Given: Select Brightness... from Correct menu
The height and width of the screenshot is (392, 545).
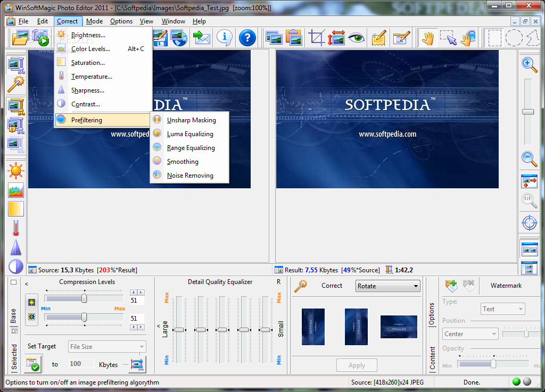Looking at the screenshot, I should point(103,35).
